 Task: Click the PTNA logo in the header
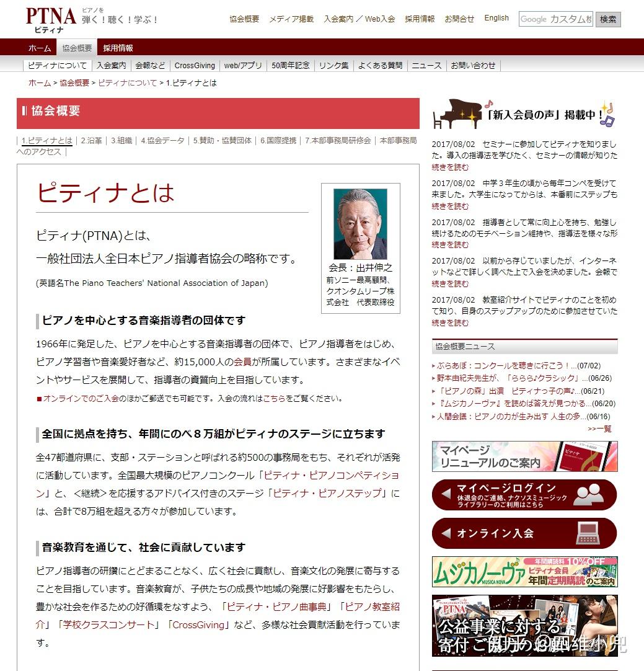[51, 20]
